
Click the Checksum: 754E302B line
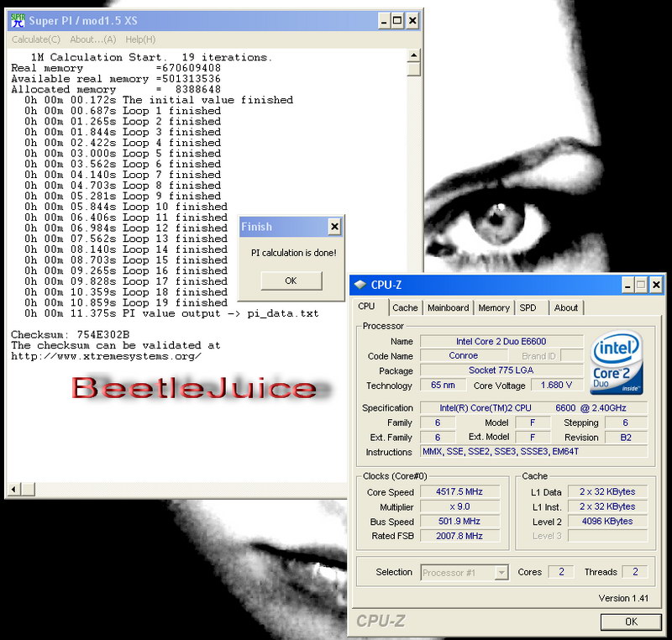pyautogui.click(x=71, y=334)
